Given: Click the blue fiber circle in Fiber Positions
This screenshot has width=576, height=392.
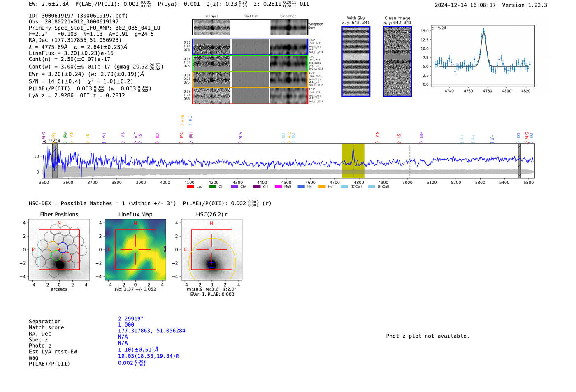Looking at the screenshot, I should click(63, 248).
